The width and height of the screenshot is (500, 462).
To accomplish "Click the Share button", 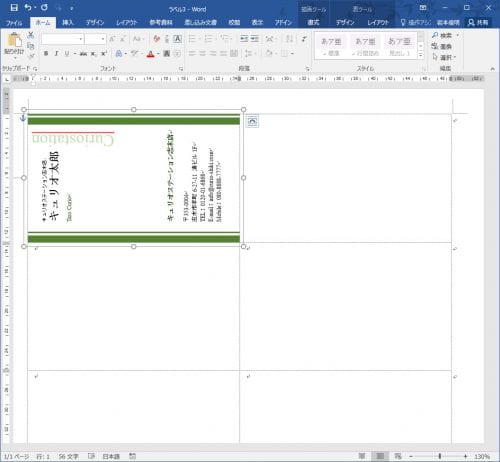I will 478,22.
